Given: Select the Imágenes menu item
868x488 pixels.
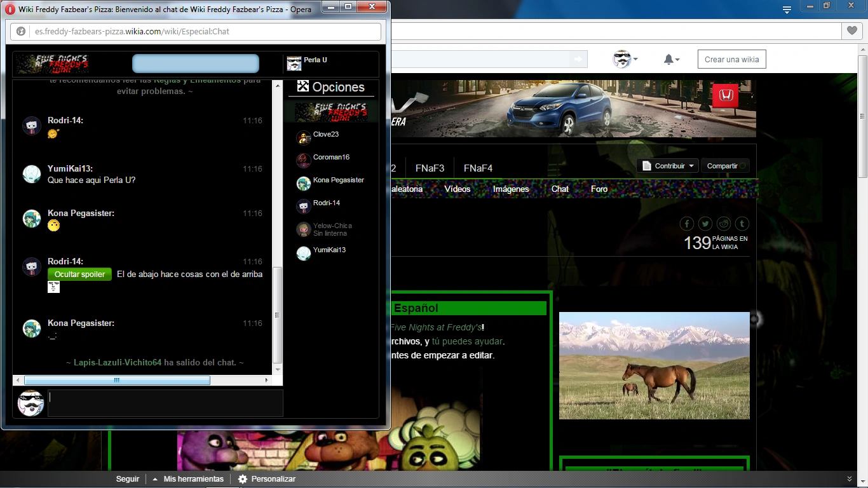Looking at the screenshot, I should [x=511, y=189].
